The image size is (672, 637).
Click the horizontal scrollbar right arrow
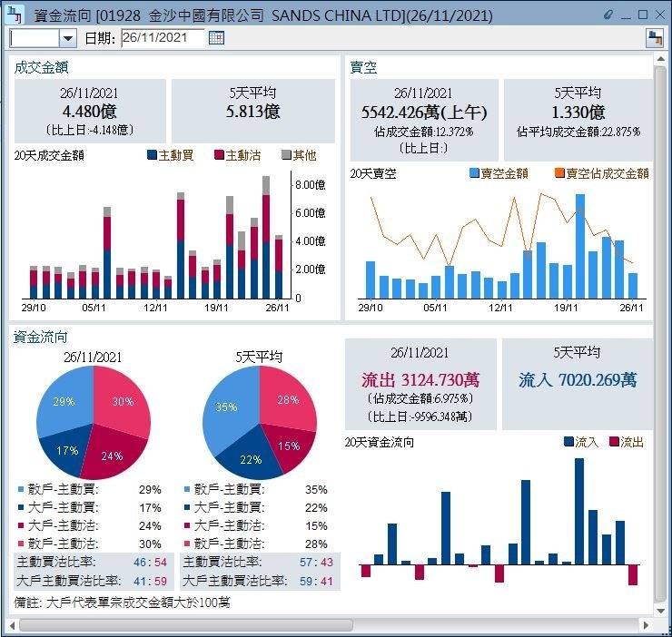[647, 625]
